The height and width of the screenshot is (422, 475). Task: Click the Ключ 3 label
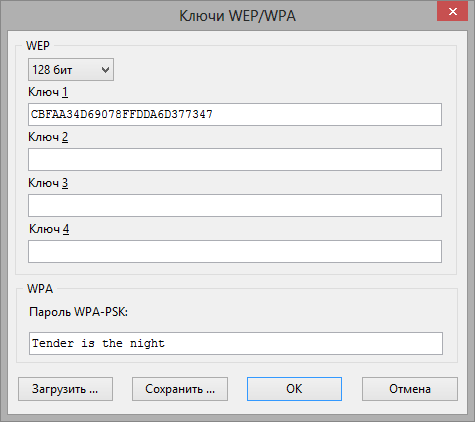(48, 183)
